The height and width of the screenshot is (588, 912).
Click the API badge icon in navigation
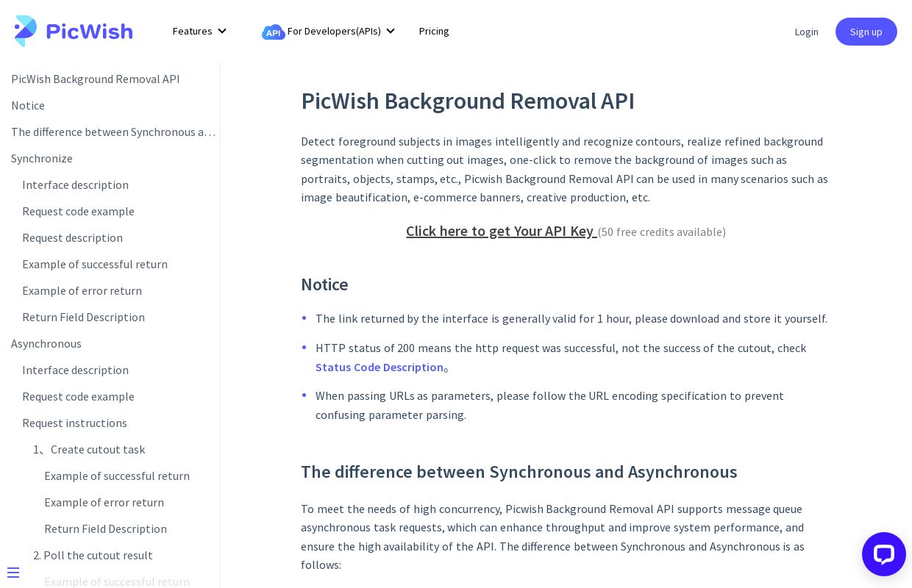click(273, 32)
